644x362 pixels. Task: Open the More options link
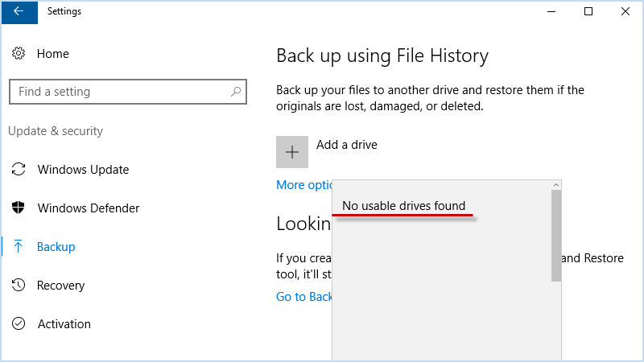[304, 185]
